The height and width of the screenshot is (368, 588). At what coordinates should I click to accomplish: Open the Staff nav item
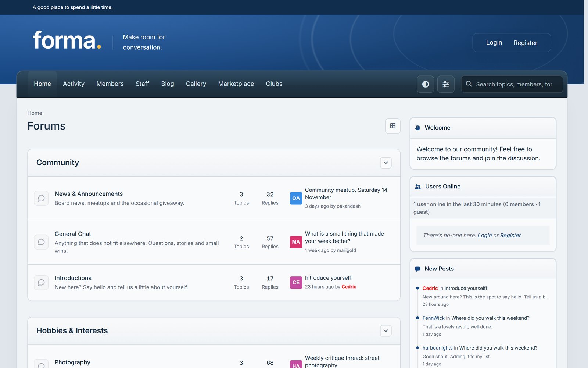click(x=142, y=84)
